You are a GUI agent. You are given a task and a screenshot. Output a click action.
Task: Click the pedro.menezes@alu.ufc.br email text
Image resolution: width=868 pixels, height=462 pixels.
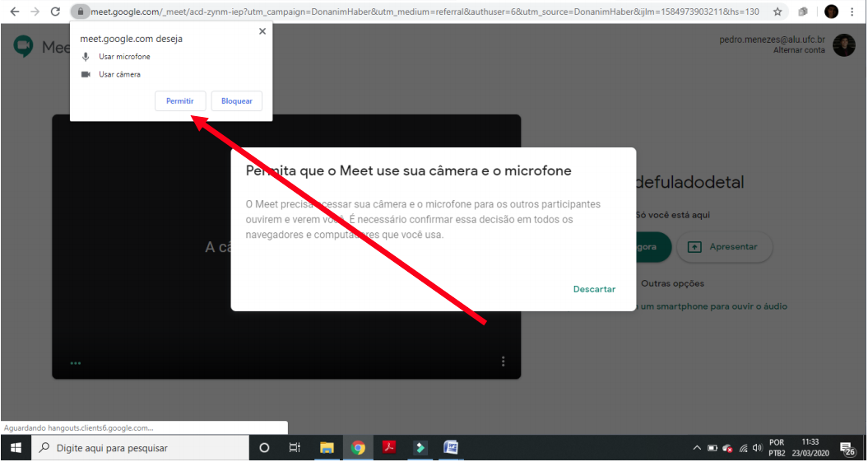click(x=773, y=40)
